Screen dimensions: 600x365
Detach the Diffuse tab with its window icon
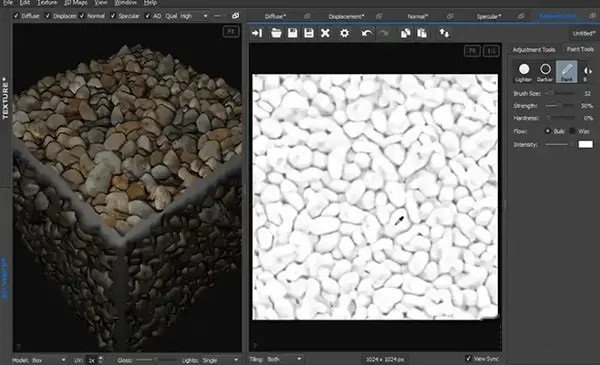pyautogui.click(x=307, y=16)
